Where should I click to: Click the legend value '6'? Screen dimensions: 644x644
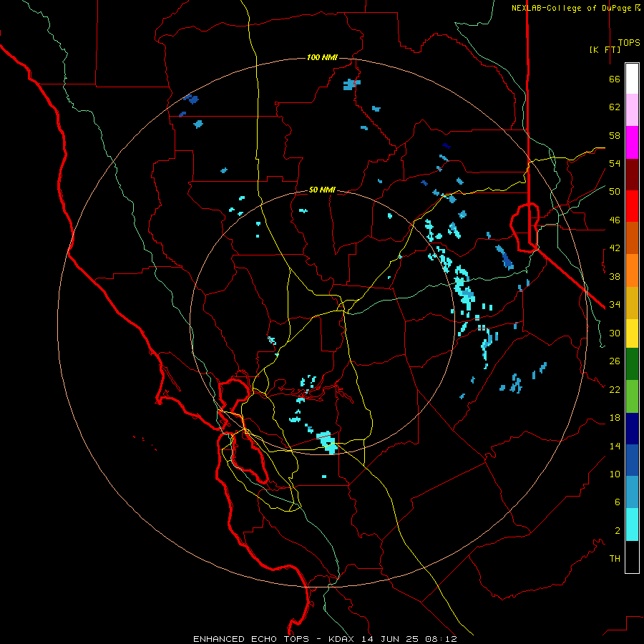[618, 502]
